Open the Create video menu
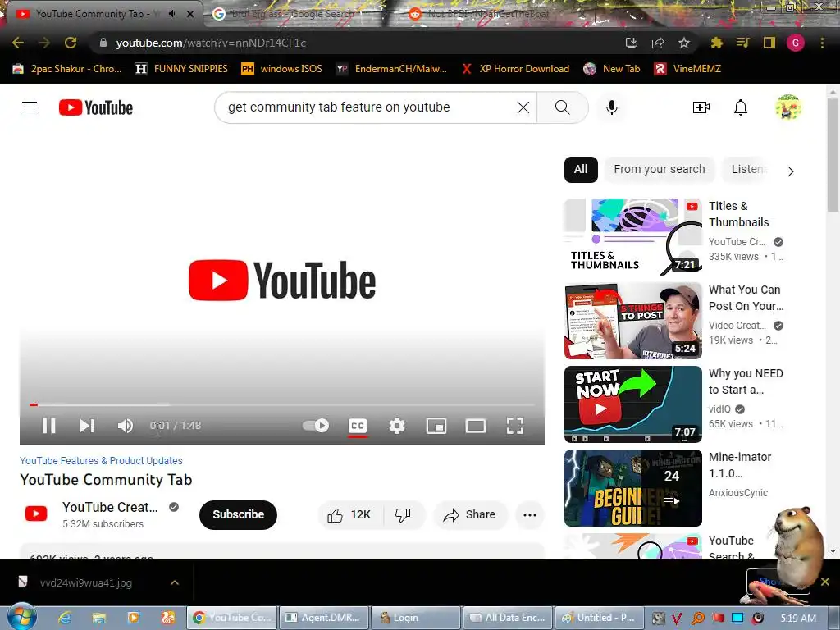The height and width of the screenshot is (630, 840). (x=701, y=107)
